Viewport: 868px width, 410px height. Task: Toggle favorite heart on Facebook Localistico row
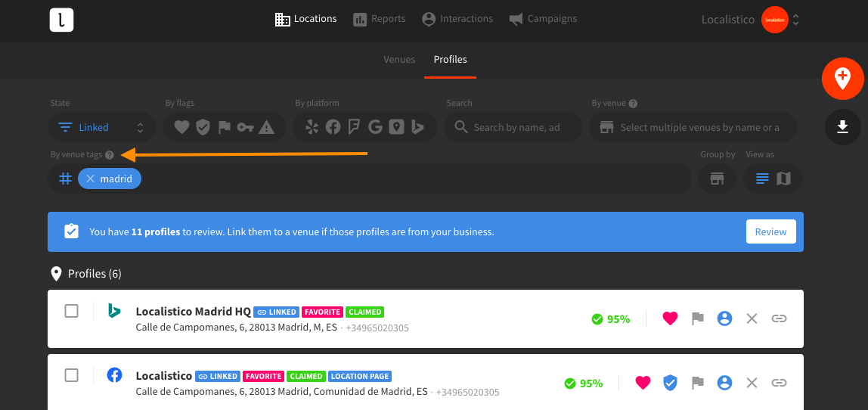(x=643, y=383)
